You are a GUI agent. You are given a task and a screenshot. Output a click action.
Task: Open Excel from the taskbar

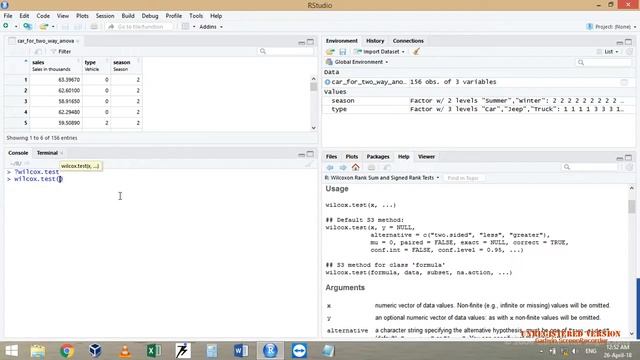(x=154, y=351)
